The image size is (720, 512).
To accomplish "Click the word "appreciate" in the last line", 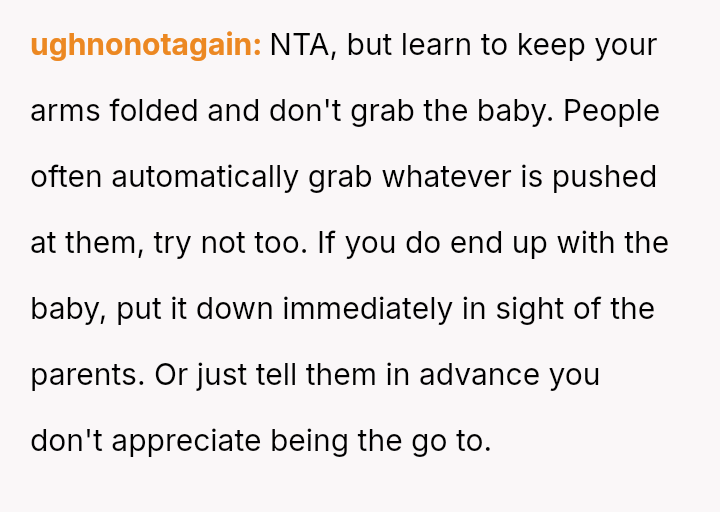I will pyautogui.click(x=186, y=442).
